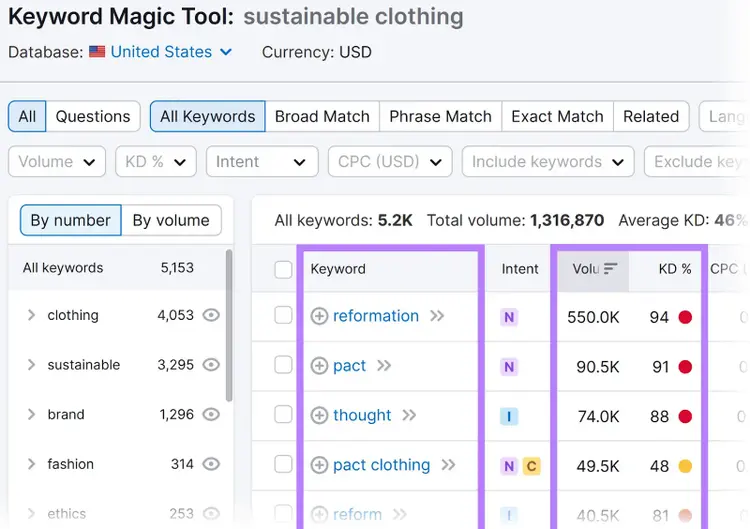Click the 74.0K volume value
750x529 pixels.
(x=598, y=417)
